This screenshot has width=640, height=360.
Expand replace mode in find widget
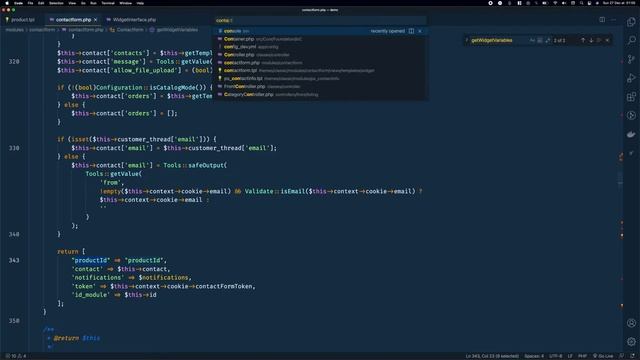click(x=467, y=40)
